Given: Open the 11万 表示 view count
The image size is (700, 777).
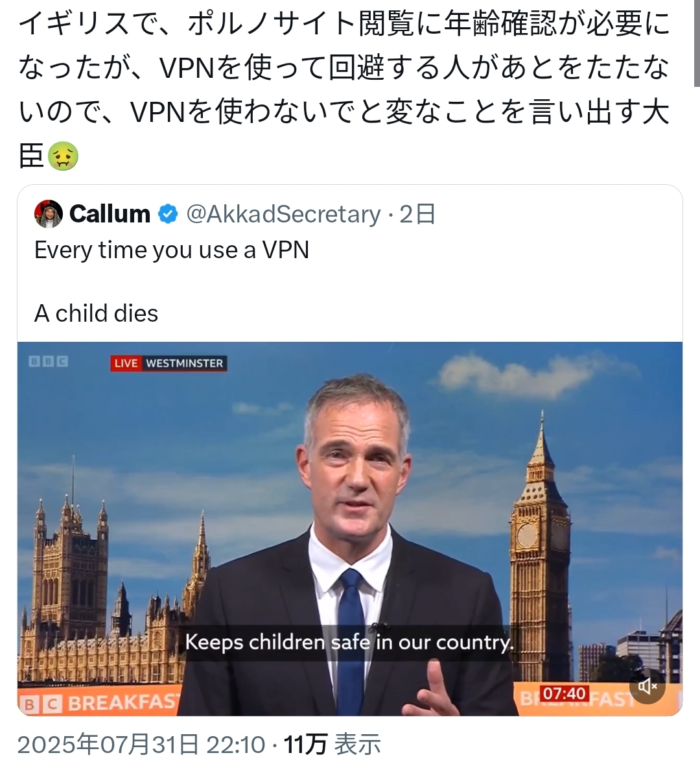Looking at the screenshot, I should (332, 745).
